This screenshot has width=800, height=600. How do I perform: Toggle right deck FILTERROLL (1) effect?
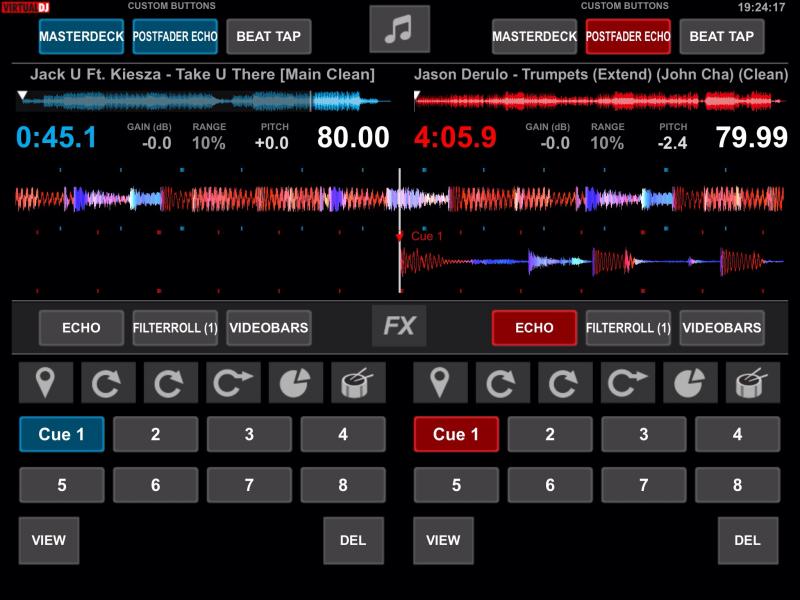[x=628, y=328]
